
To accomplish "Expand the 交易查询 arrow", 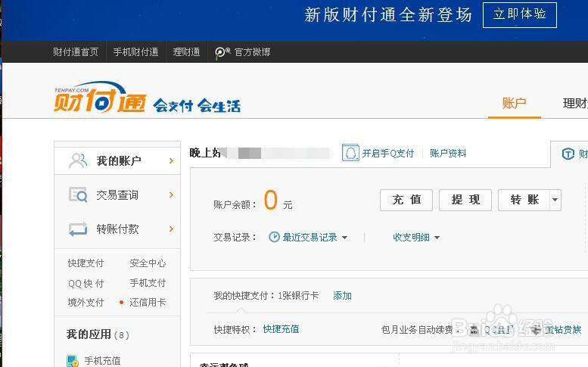I will tap(171, 194).
